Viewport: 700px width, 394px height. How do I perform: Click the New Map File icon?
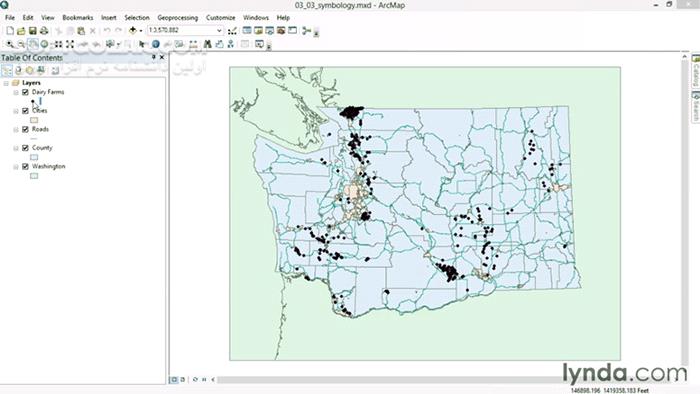(10, 31)
